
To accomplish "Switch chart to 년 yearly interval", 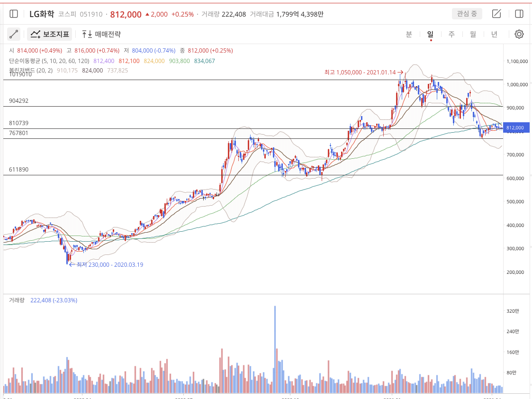I will 495,34.
